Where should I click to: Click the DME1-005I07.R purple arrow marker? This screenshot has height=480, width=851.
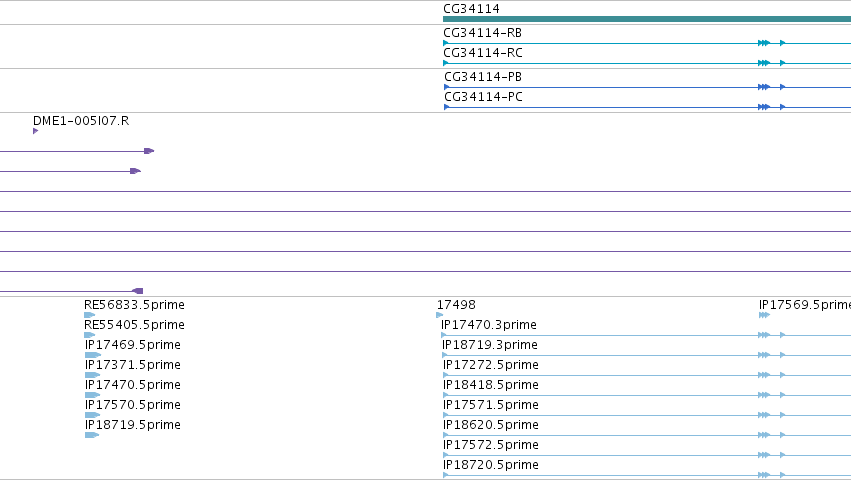[35, 131]
